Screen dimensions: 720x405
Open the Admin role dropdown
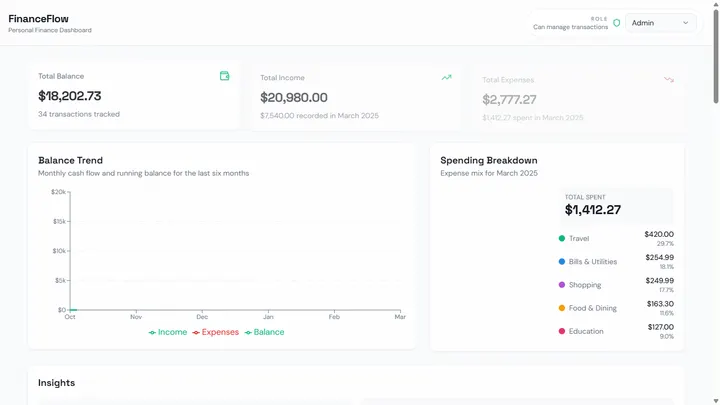tap(660, 23)
